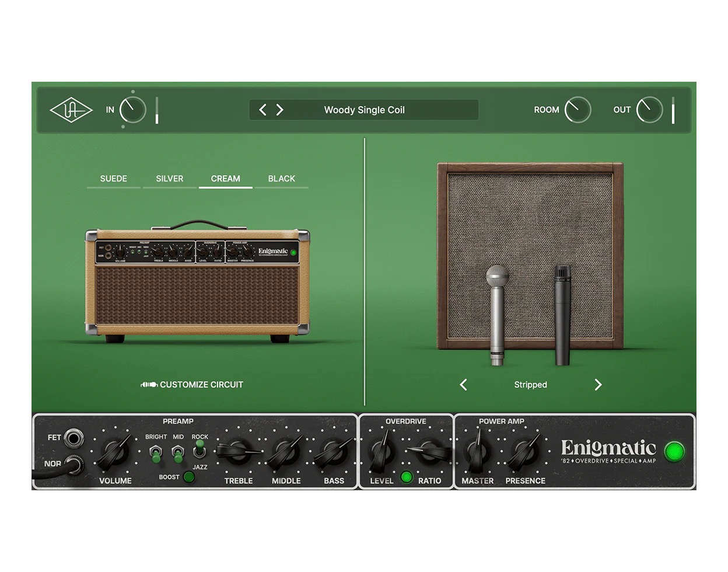Viewport: 728px width, 572px height.
Task: Switch to next cabinet after Stripped
Action: tap(598, 385)
